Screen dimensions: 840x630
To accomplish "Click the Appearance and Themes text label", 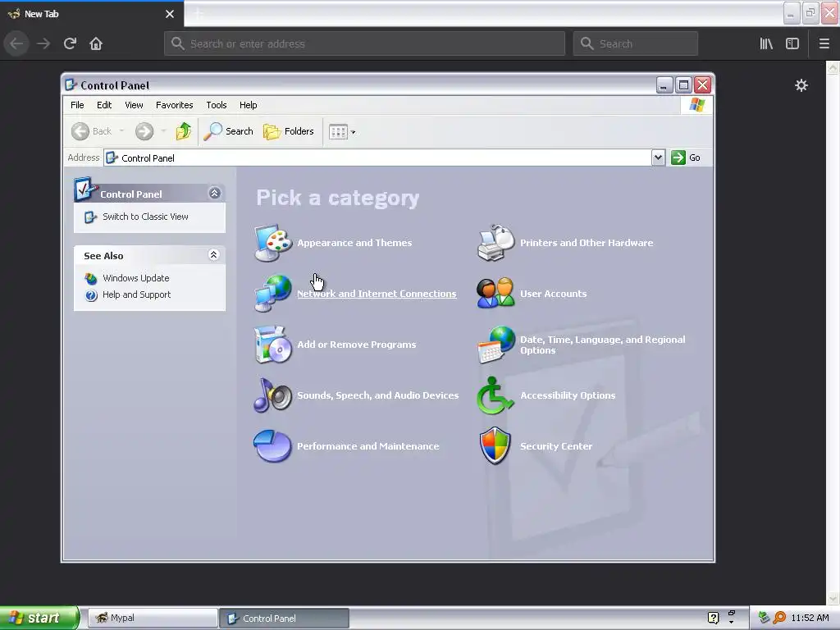I will point(354,243).
